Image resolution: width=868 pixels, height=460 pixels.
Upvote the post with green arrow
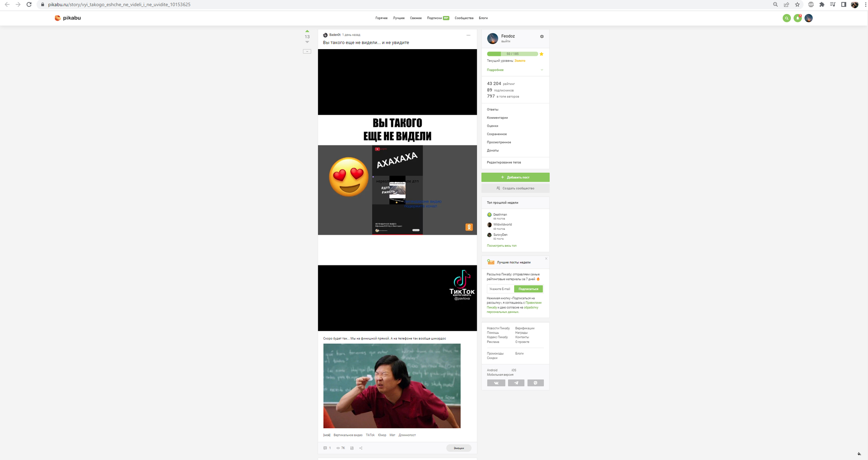point(307,31)
